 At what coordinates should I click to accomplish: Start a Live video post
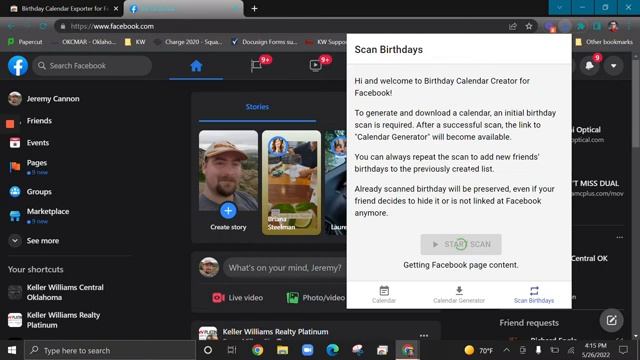click(237, 298)
